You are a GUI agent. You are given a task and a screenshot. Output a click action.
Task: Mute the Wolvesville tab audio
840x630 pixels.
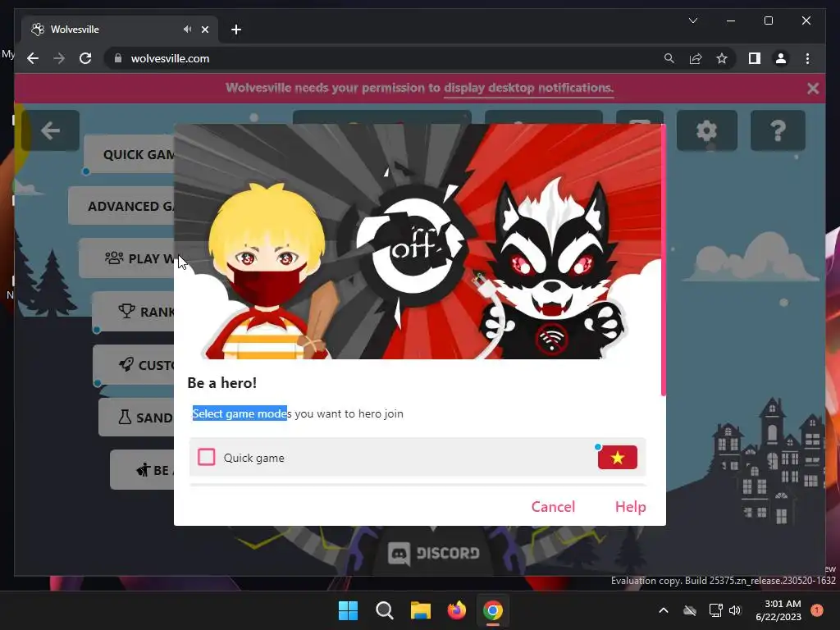click(x=187, y=30)
